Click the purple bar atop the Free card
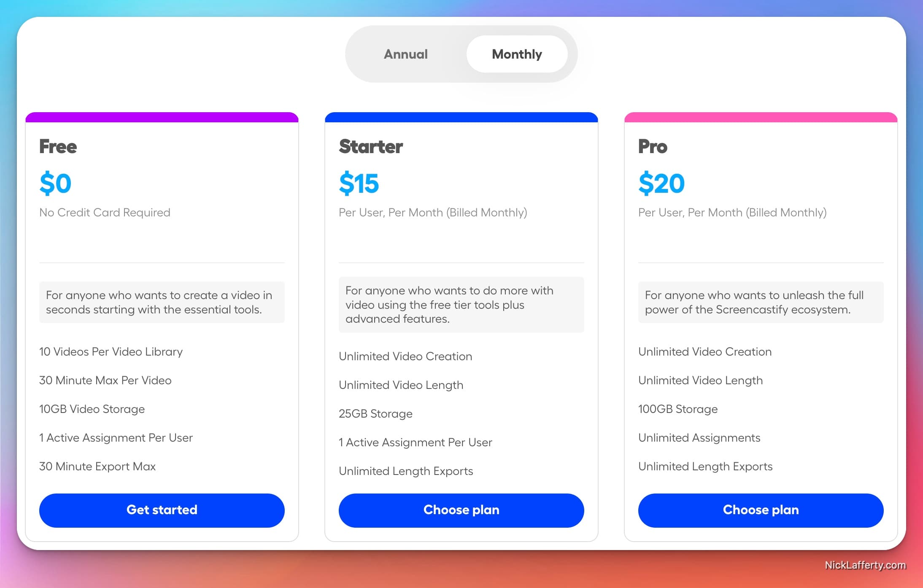The width and height of the screenshot is (923, 588). point(162,117)
